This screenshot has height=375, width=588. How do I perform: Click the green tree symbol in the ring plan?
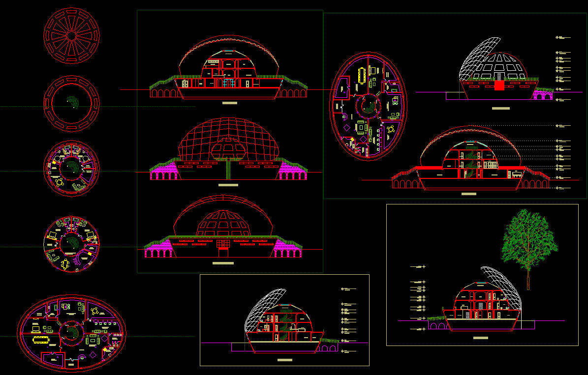pos(73,102)
